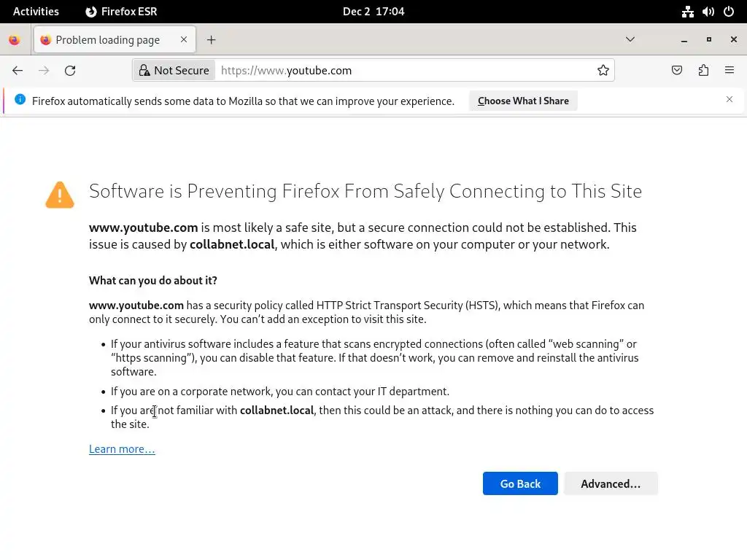Bookmark this page with the star icon

click(x=603, y=71)
